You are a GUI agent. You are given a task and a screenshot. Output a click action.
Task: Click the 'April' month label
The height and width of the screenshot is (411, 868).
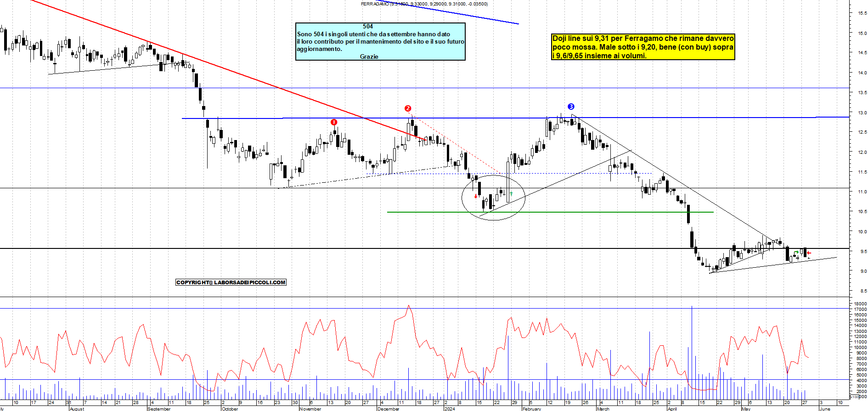[672, 409]
